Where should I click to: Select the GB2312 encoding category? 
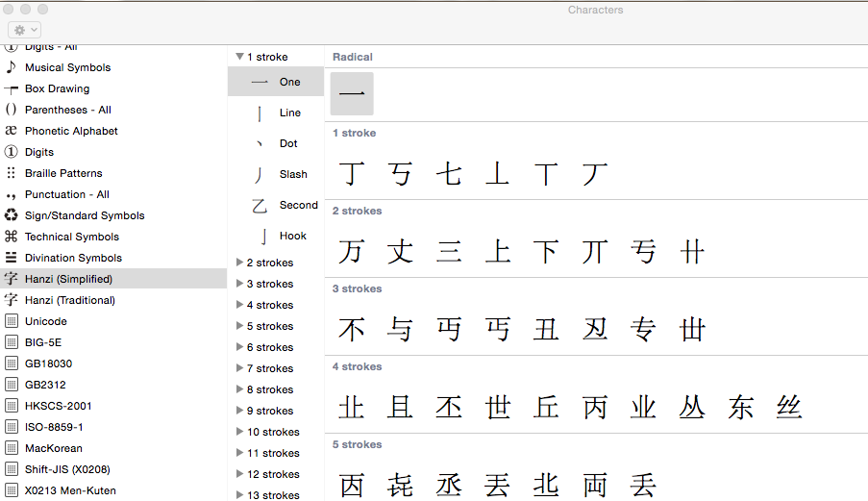pos(45,385)
